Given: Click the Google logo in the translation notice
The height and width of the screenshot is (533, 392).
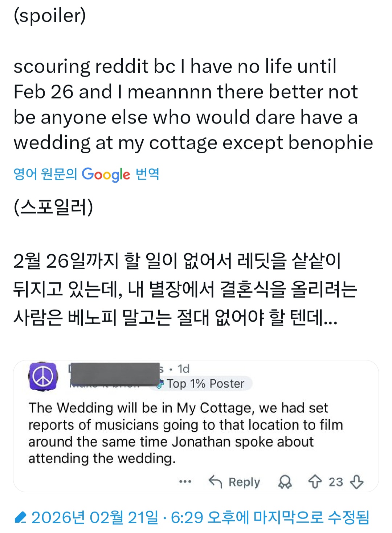Looking at the screenshot, I should tap(106, 174).
